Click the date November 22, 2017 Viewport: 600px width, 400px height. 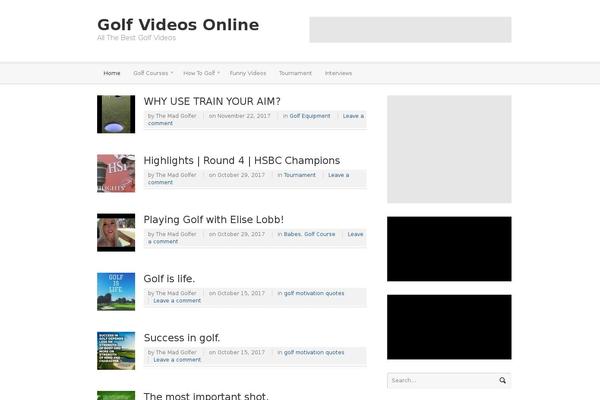click(x=244, y=116)
